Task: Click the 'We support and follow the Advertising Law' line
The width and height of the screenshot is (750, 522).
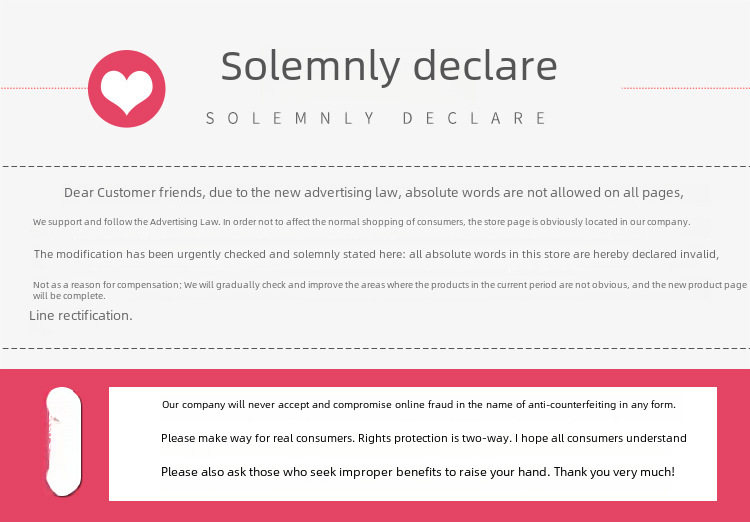Action: click(361, 221)
